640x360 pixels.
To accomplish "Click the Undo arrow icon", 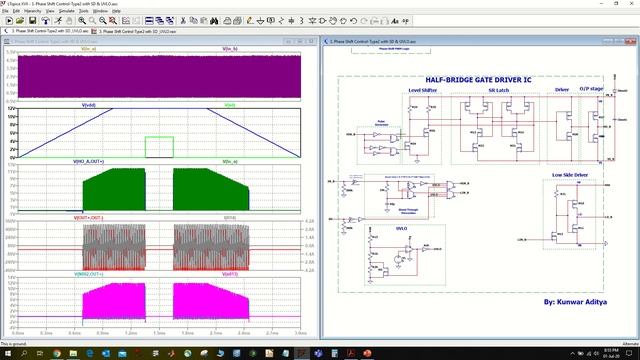I will 353,21.
